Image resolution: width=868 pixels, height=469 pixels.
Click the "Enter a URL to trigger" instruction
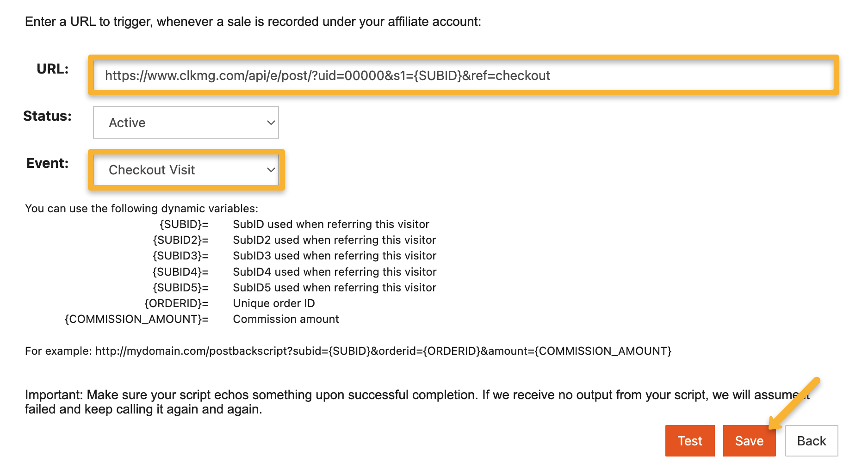tap(253, 22)
